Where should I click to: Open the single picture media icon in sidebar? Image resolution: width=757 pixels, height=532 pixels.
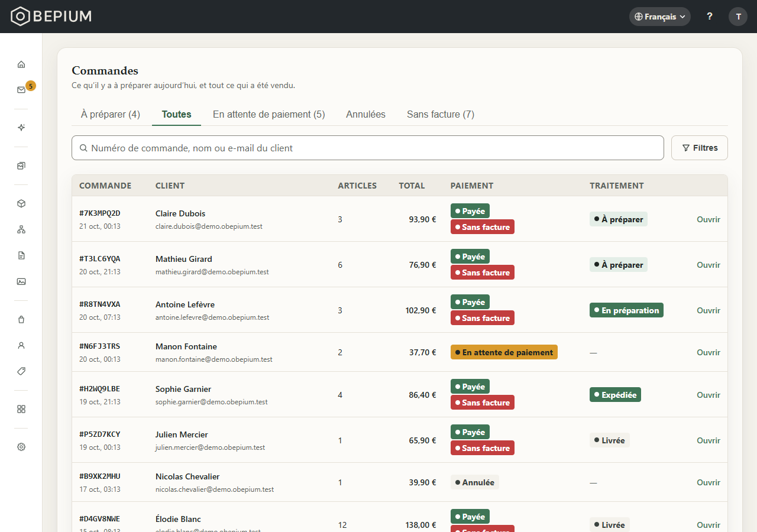21,281
